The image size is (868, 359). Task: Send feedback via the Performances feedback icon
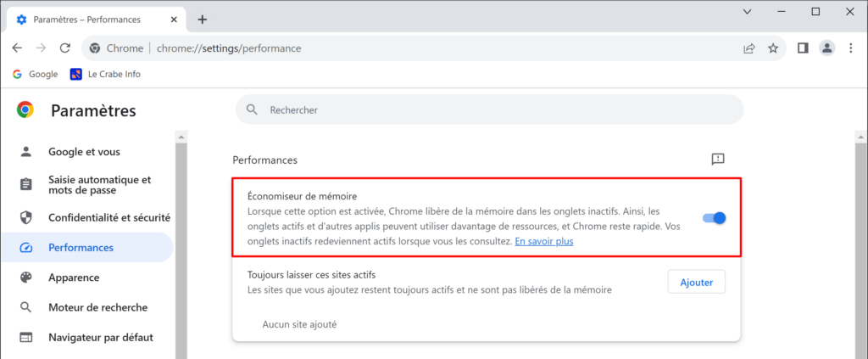click(718, 160)
